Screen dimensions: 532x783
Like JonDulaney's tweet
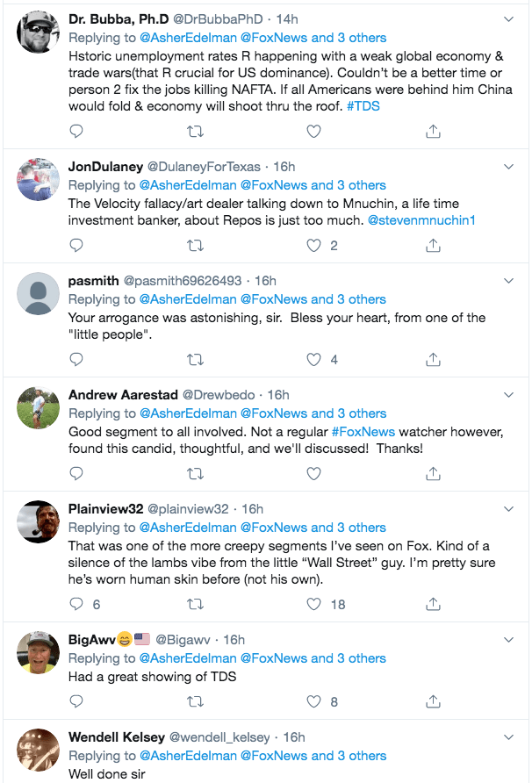(x=313, y=245)
